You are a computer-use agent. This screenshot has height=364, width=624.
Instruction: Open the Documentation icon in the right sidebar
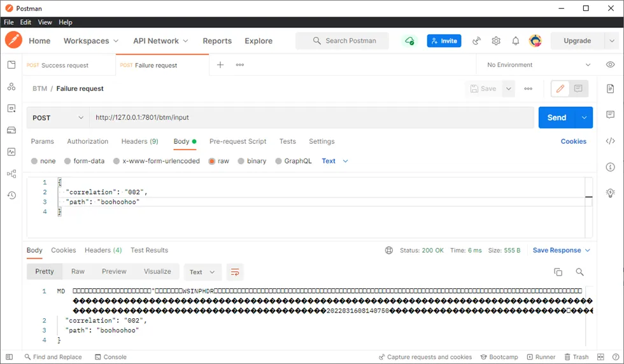click(x=610, y=88)
